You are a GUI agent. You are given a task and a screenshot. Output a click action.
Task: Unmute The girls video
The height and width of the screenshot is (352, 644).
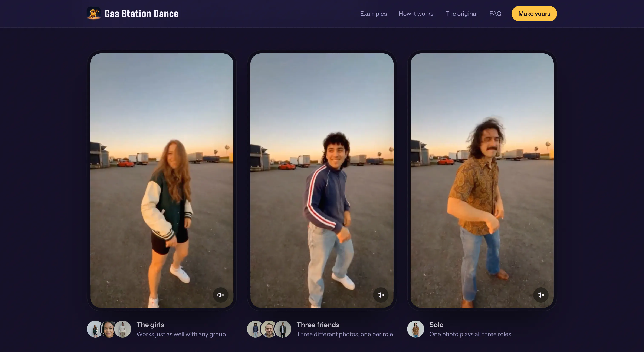(x=220, y=295)
